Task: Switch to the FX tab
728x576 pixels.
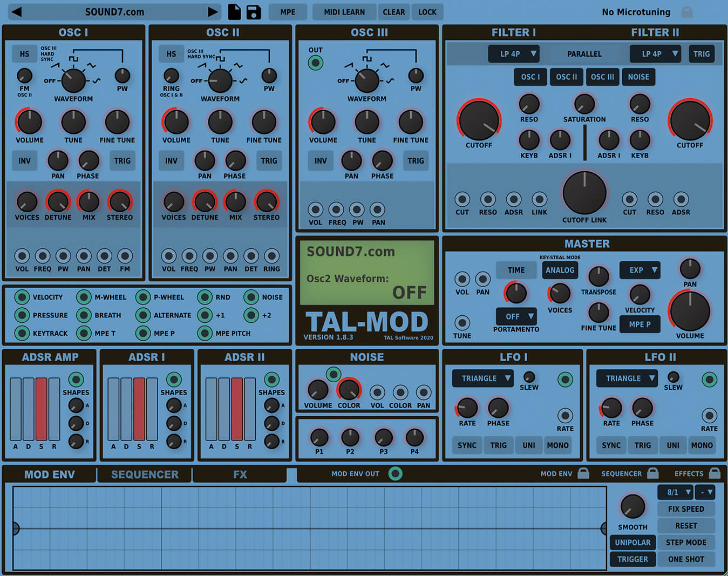Action: coord(240,475)
